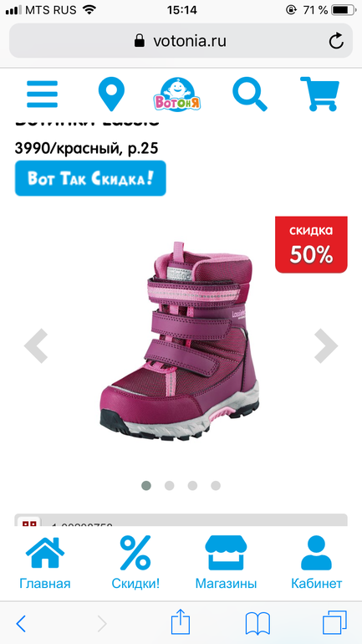
Task: Tap the Safari share icon
Action: pyautogui.click(x=181, y=623)
